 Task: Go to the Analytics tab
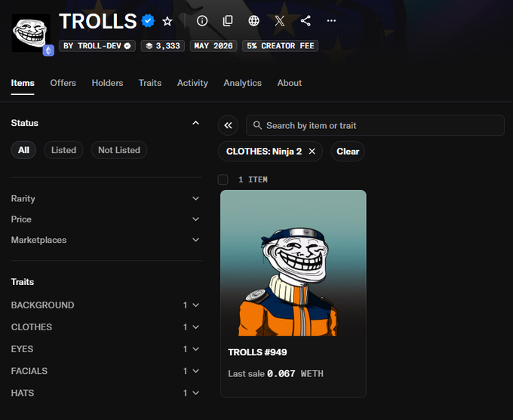coord(242,83)
